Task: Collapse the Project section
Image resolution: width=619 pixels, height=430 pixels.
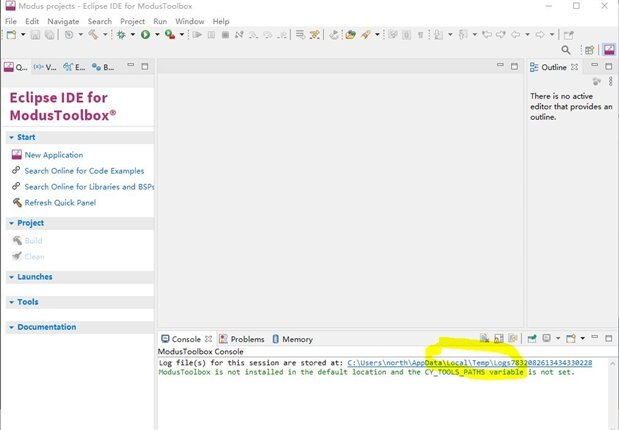Action: click(x=11, y=223)
